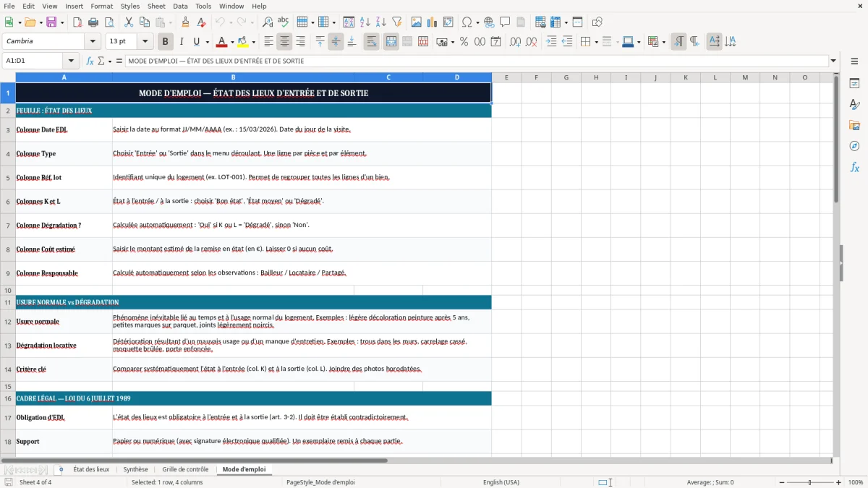The height and width of the screenshot is (488, 868).
Task: Open the Styles sidebar deck
Action: 854,104
